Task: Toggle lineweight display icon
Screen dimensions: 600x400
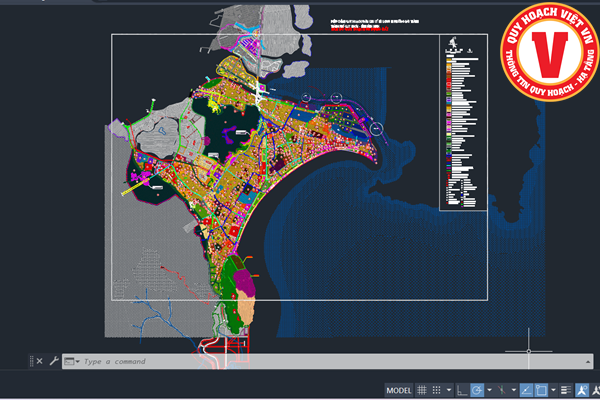Action: [566, 390]
